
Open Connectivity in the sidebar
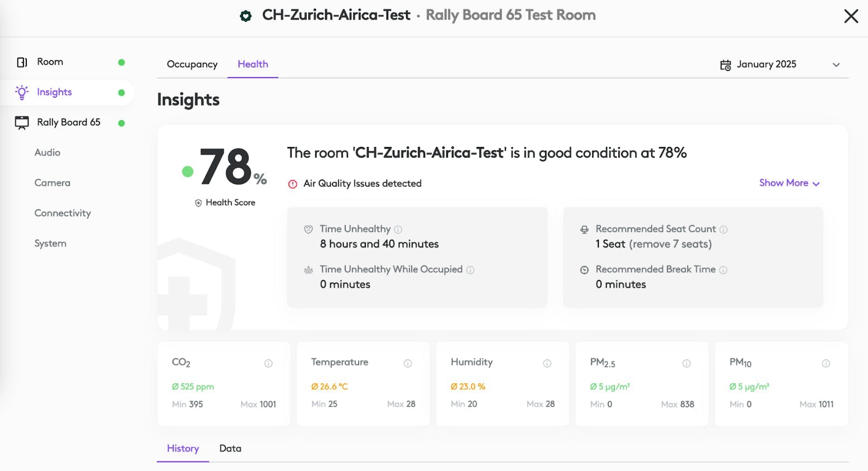tap(63, 213)
